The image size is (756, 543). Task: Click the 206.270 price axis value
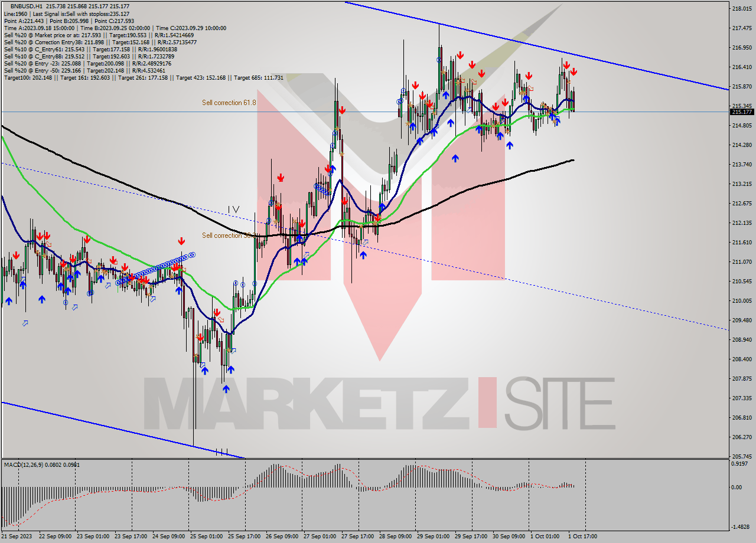coord(742,437)
